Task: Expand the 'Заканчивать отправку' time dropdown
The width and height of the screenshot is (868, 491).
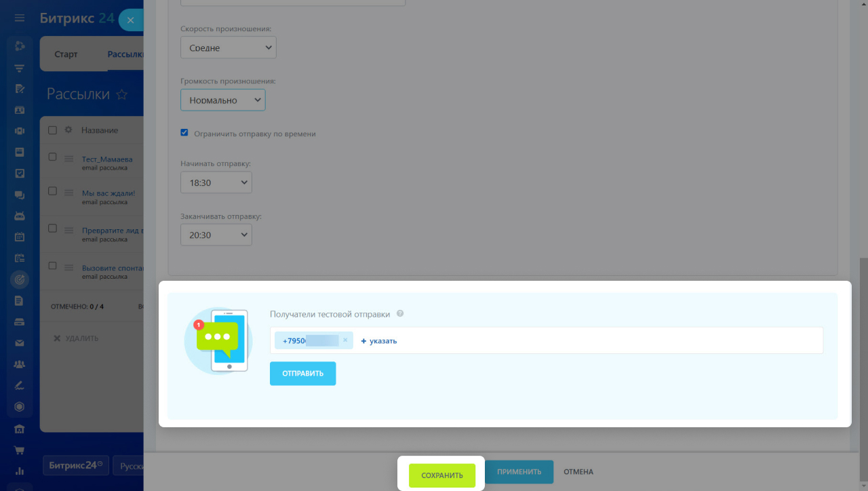Action: click(216, 235)
